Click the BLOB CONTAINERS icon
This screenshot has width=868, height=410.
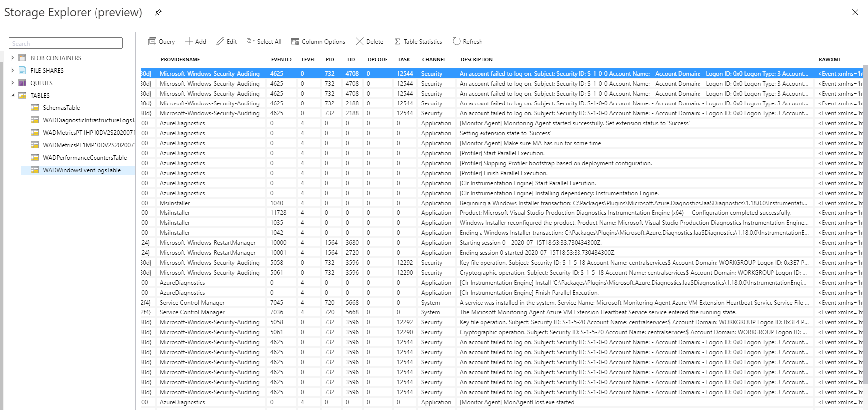coord(22,58)
